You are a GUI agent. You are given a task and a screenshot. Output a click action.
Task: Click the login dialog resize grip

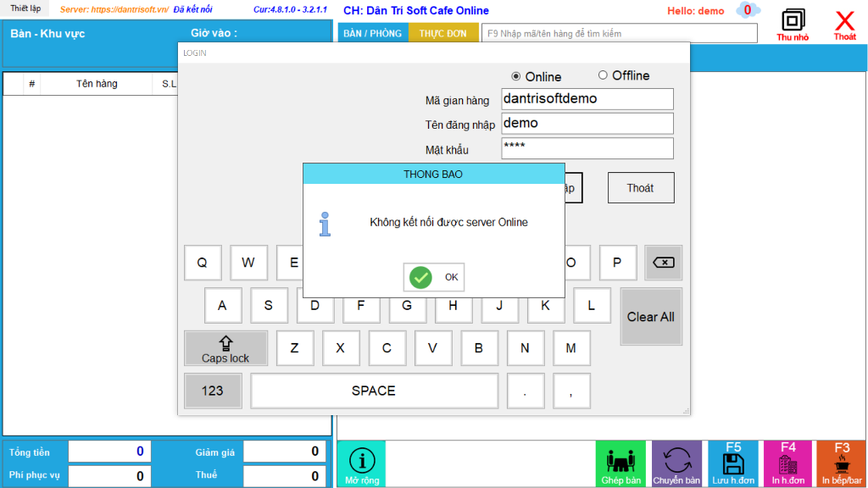pyautogui.click(x=686, y=411)
